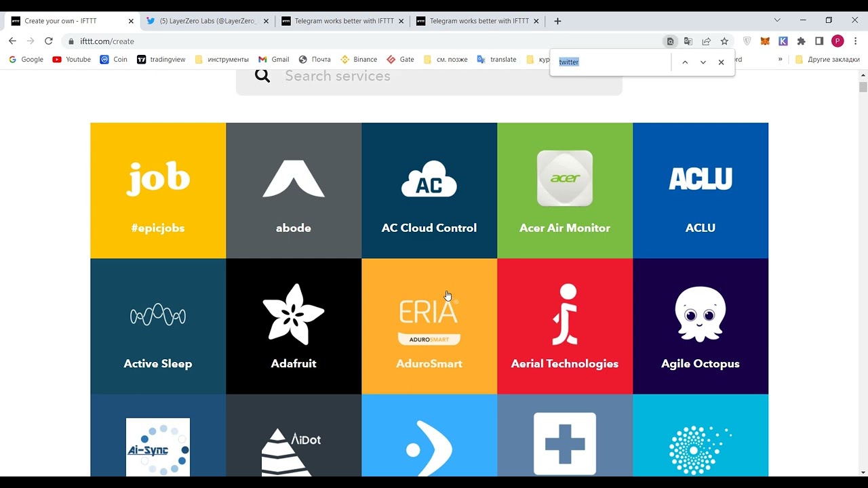Choose the Aerial Technologies service
The image size is (868, 488).
pyautogui.click(x=565, y=326)
